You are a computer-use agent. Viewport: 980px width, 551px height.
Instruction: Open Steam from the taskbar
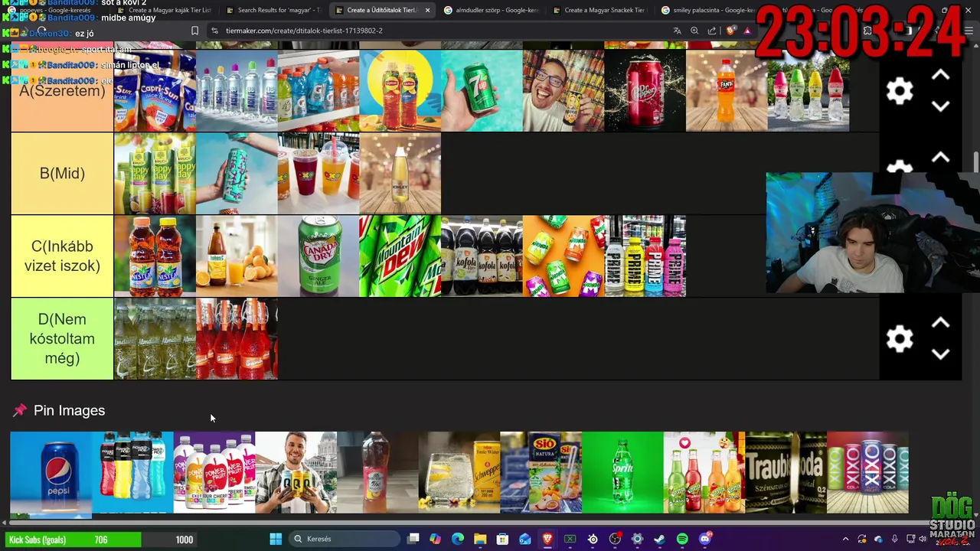tap(659, 539)
